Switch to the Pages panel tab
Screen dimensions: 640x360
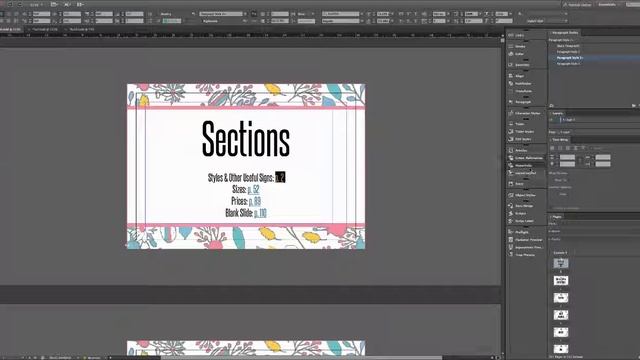tap(557, 217)
